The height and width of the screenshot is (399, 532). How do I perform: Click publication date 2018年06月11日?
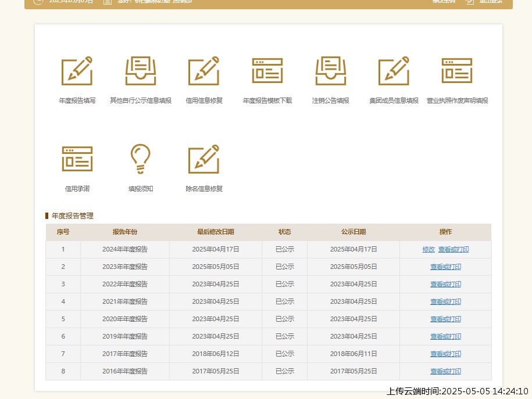point(354,354)
